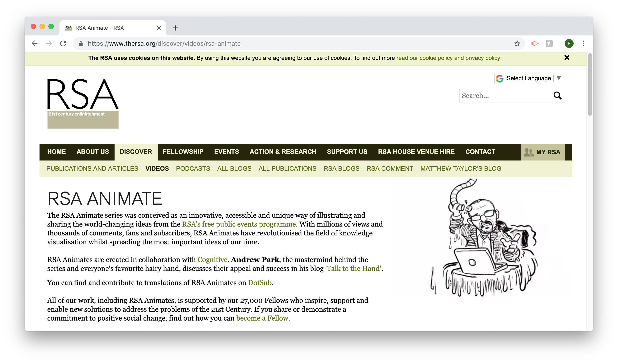
Task: Open the Cognitive link
Action: (x=212, y=260)
